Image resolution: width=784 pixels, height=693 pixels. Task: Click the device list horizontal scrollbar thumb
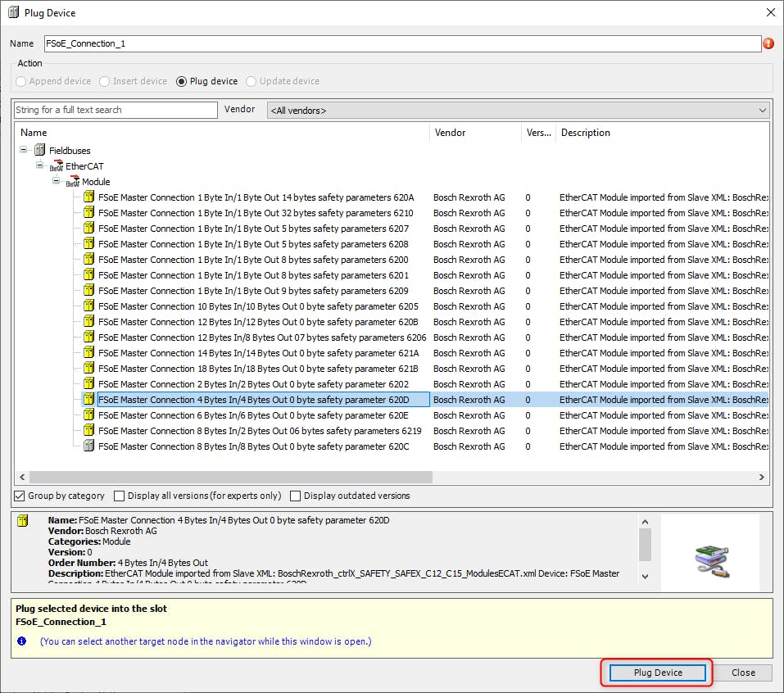coord(231,477)
